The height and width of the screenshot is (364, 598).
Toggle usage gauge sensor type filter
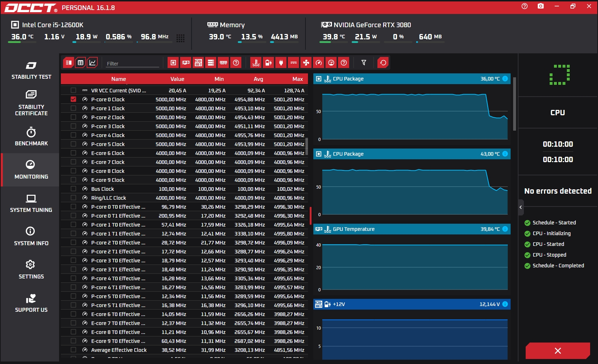click(331, 63)
